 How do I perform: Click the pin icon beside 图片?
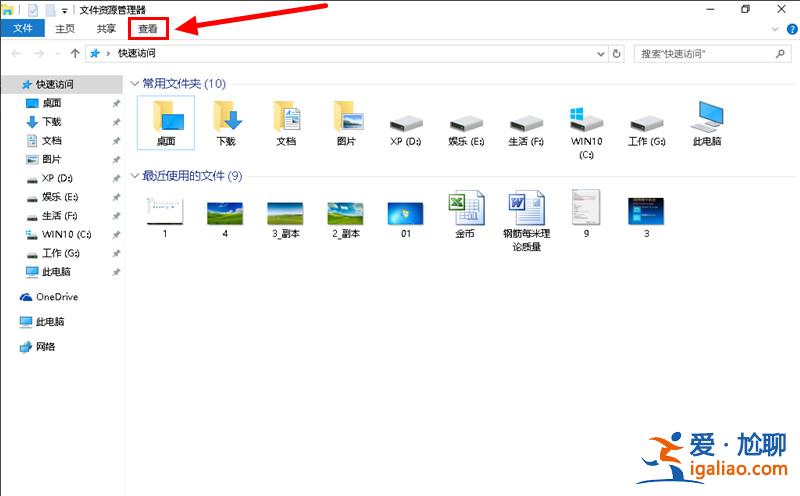click(x=116, y=160)
